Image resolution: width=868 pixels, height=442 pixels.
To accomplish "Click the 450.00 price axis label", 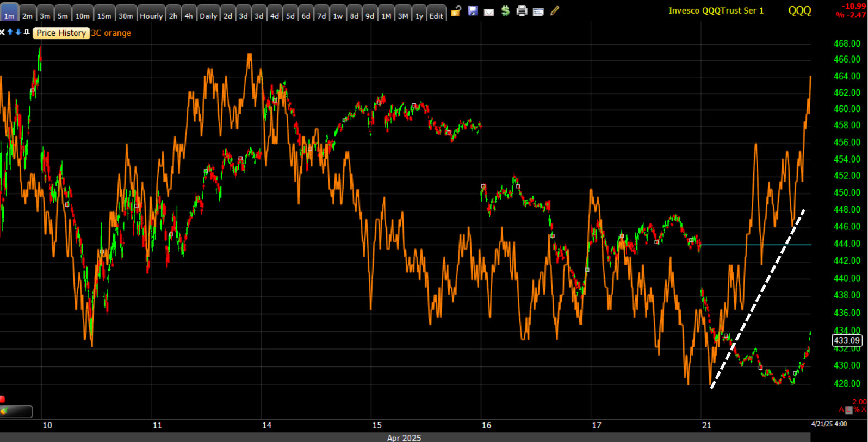I will pyautogui.click(x=847, y=192).
